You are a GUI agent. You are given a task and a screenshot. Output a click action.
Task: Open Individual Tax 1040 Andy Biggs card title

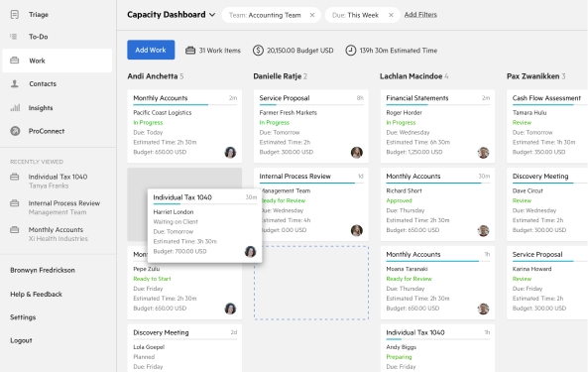coord(415,332)
